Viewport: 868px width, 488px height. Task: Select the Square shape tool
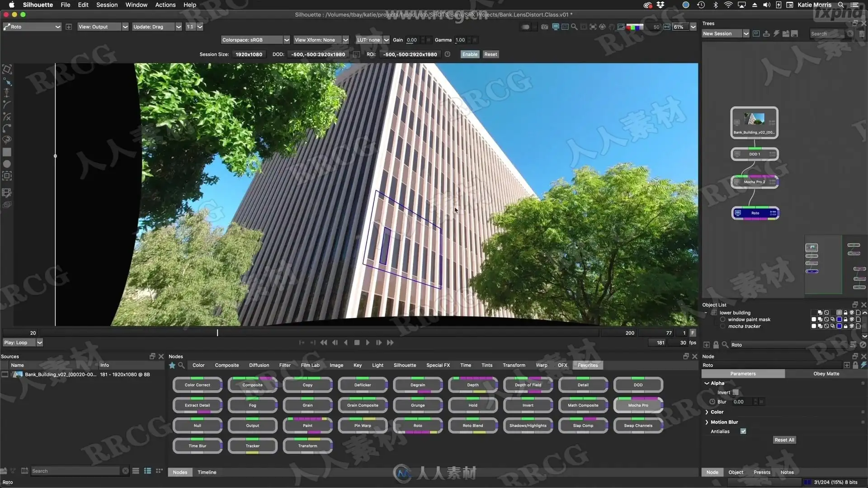(7, 152)
